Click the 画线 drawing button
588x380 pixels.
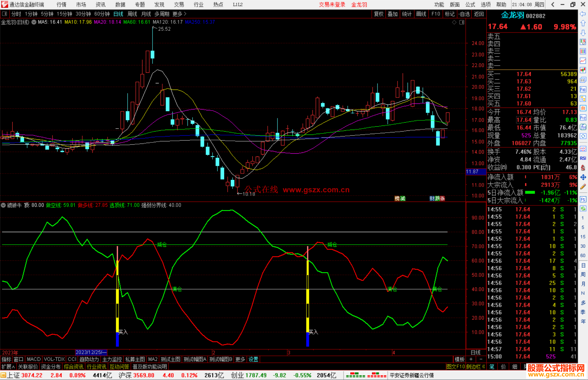coord(421,14)
